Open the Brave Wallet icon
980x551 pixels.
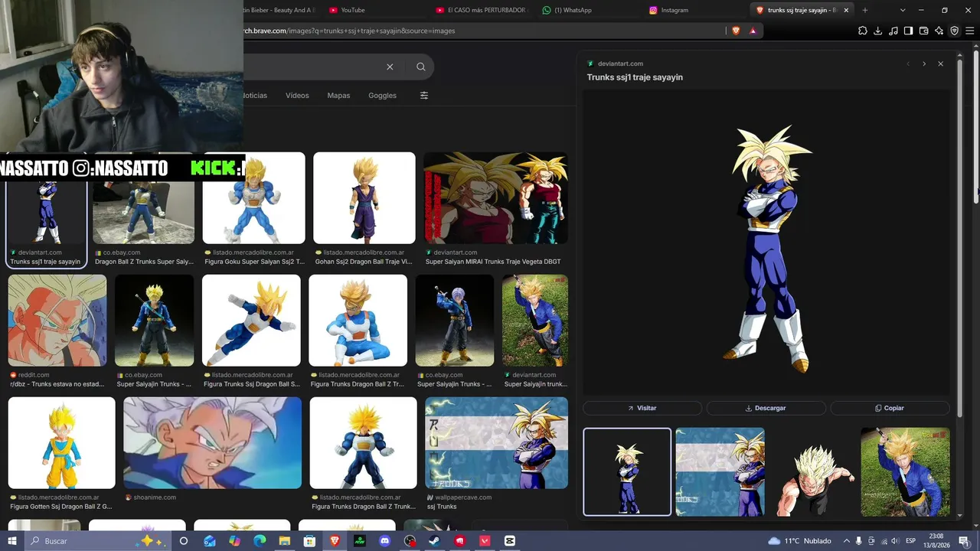(923, 31)
